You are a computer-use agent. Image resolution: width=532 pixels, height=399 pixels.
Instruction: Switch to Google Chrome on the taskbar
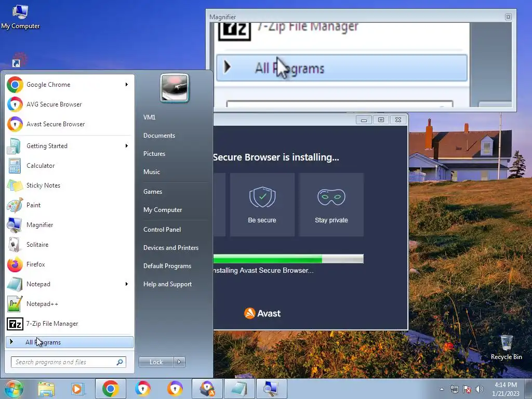coord(110,389)
